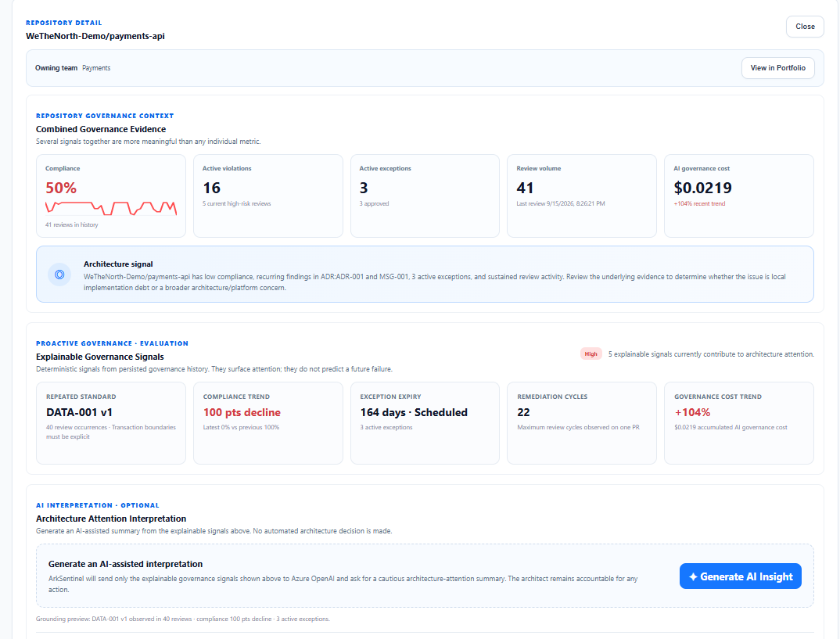The height and width of the screenshot is (639, 840).
Task: Click the Grounding preview footer text
Action: point(183,619)
